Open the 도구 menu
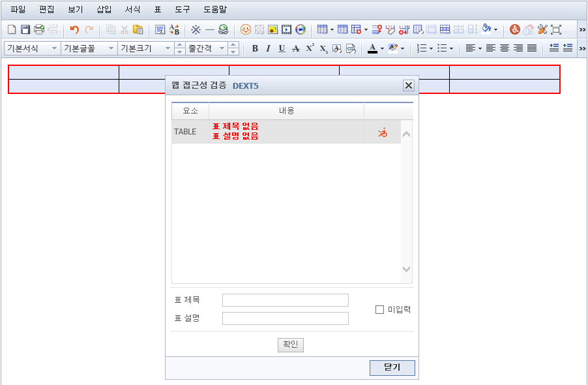Viewport: 588px width, 385px height. (x=183, y=10)
